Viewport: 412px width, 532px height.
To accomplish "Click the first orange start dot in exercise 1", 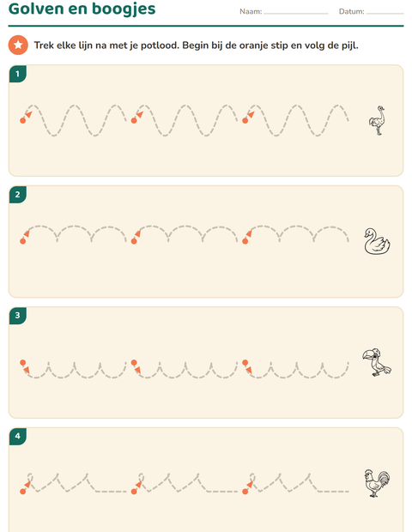I will coord(22,120).
